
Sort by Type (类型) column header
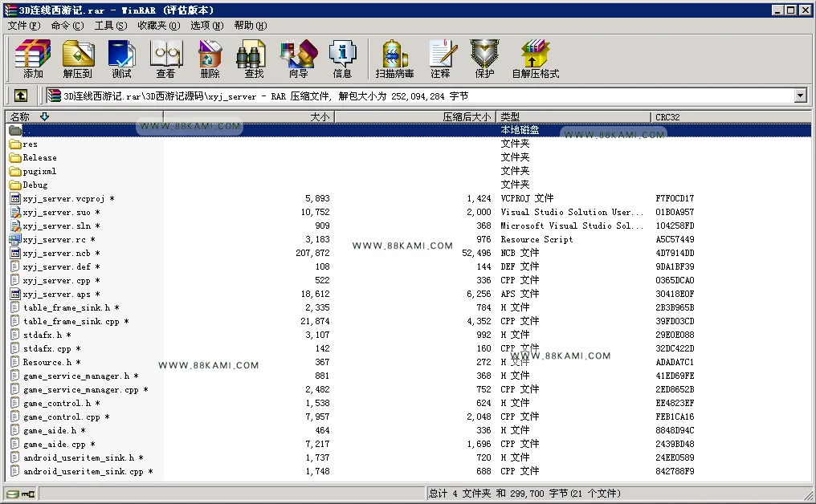pos(573,117)
